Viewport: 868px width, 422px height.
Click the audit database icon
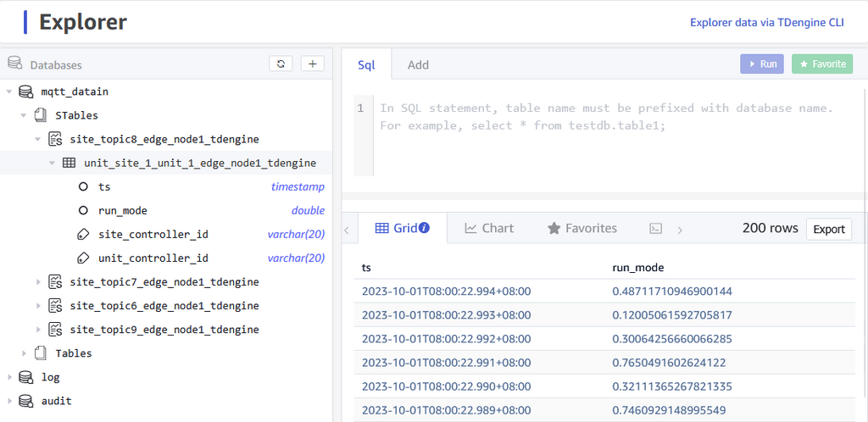pyautogui.click(x=26, y=401)
